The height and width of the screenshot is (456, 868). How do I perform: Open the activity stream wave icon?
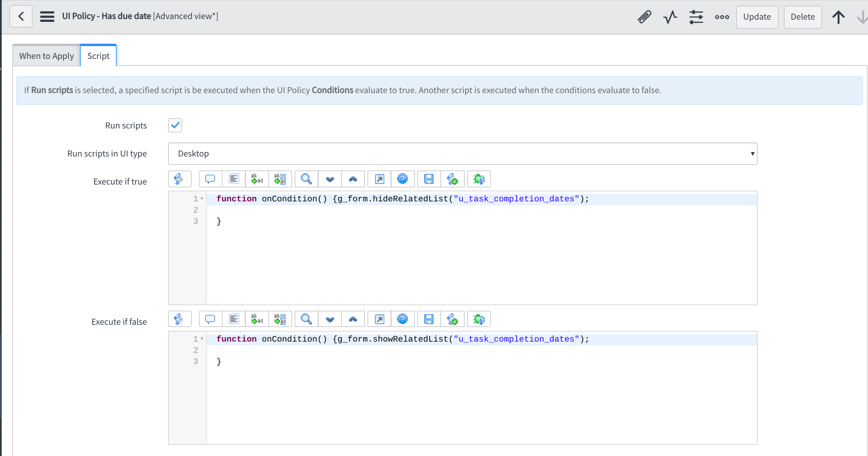pos(670,17)
